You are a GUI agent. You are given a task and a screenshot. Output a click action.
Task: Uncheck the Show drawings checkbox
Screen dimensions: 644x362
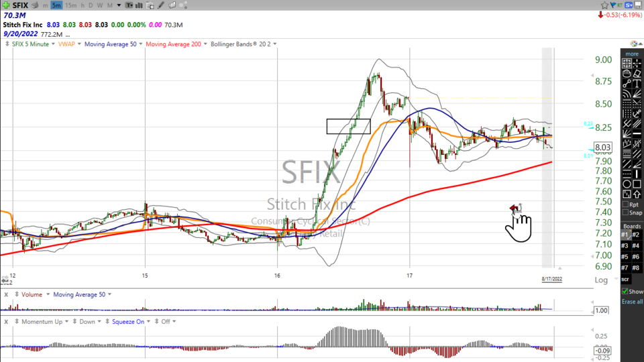(x=625, y=292)
